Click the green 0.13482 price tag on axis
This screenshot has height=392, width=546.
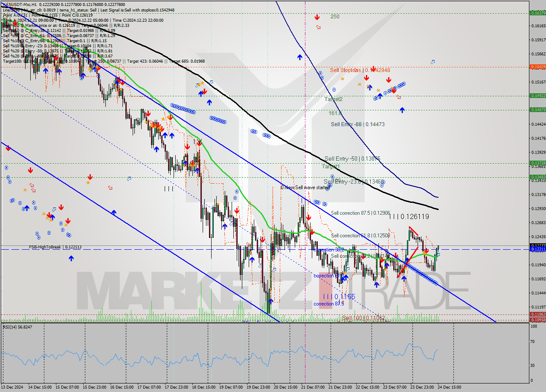coord(537,177)
